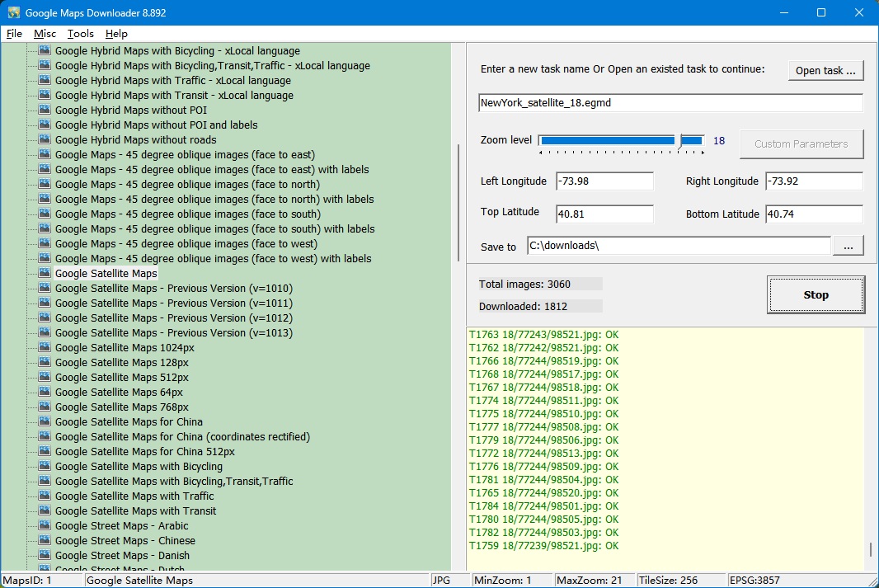Click the icon beside Previous Version (v=1013)

45,332
